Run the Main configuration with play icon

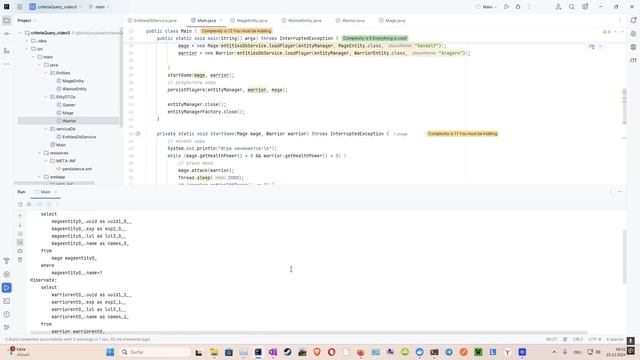pyautogui.click(x=507, y=7)
